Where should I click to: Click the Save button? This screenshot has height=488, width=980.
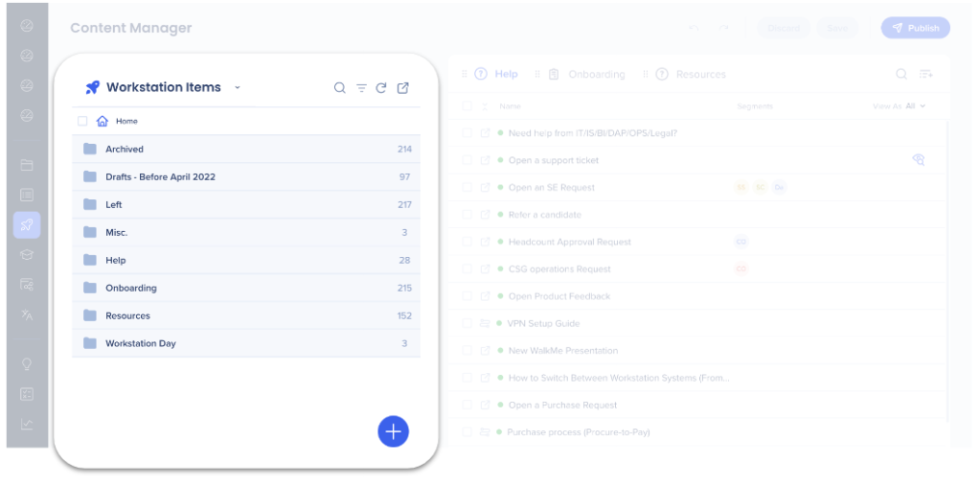pyautogui.click(x=837, y=28)
